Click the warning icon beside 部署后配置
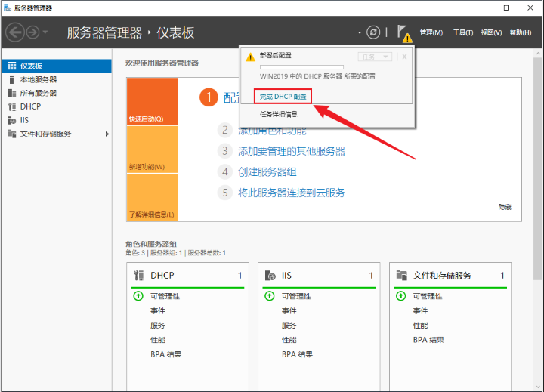 click(x=250, y=57)
